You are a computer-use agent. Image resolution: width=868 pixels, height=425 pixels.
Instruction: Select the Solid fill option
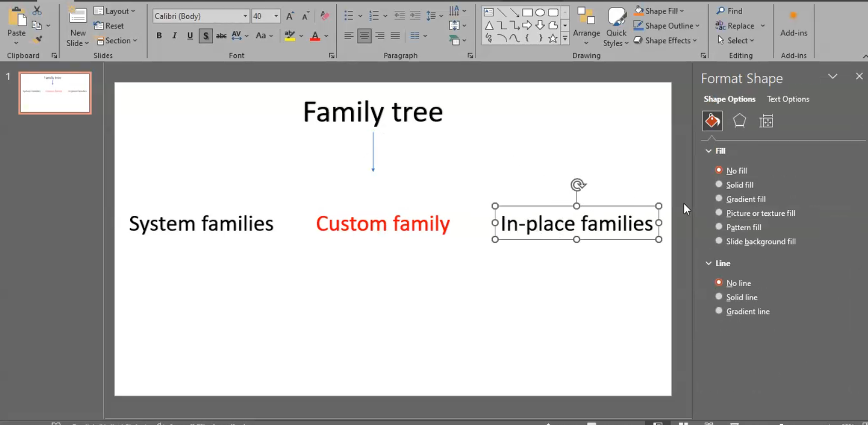[x=734, y=185]
